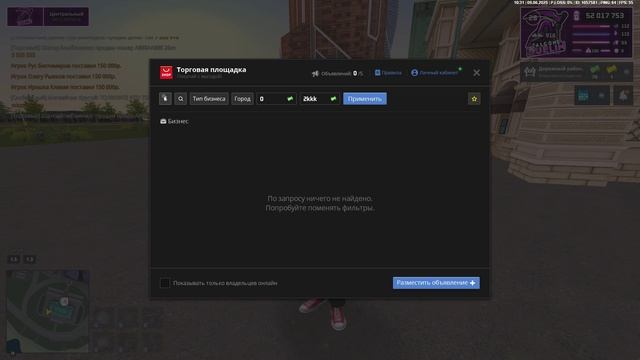Click the purple server logo banner top-left
Image resolution: width=640 pixels, height=360 pixels.
48,17
